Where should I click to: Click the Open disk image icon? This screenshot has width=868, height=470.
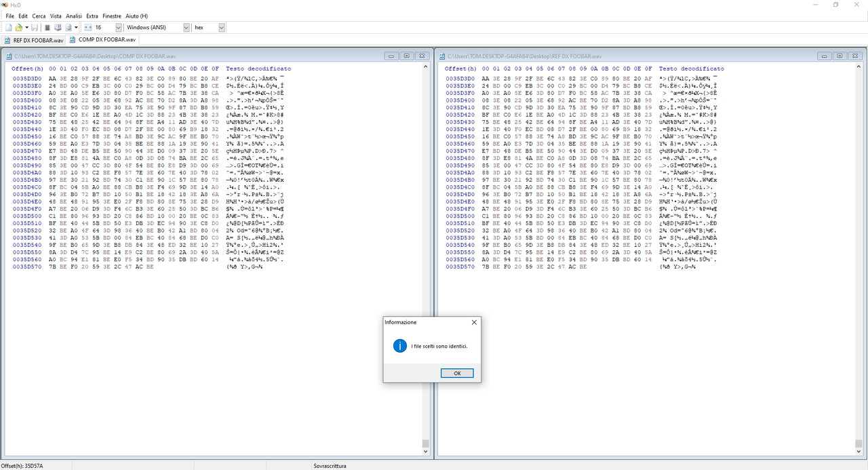click(68, 28)
